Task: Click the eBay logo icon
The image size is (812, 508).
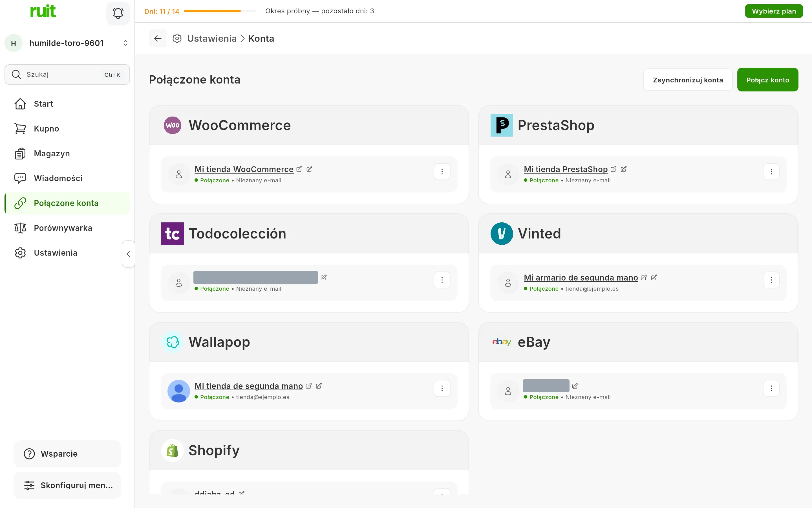Action: pyautogui.click(x=502, y=342)
